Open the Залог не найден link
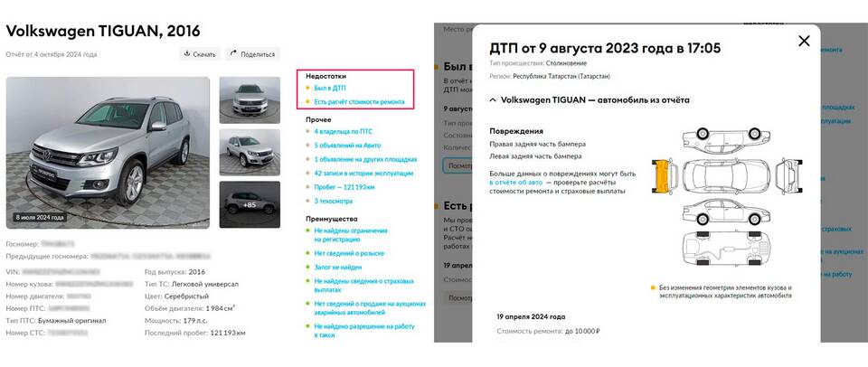This screenshot has height=367, width=868. pyautogui.click(x=337, y=268)
